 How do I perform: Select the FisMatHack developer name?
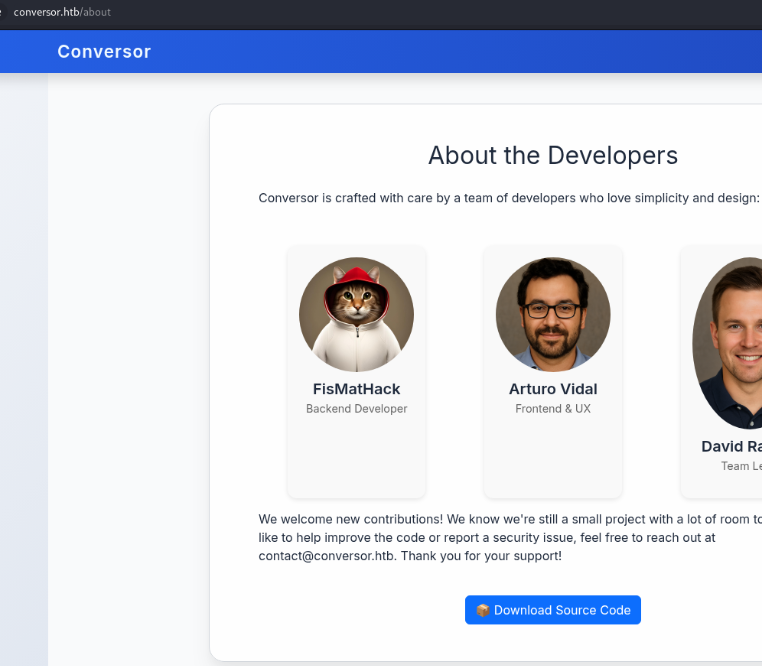point(356,389)
